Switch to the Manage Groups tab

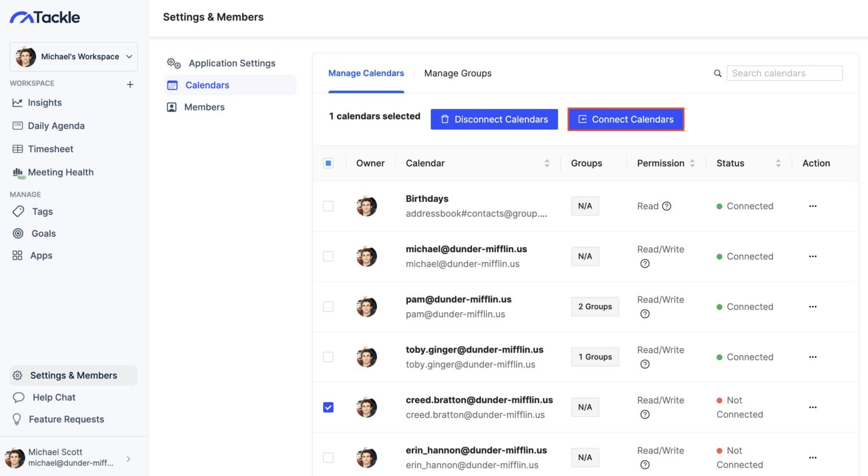click(x=457, y=73)
